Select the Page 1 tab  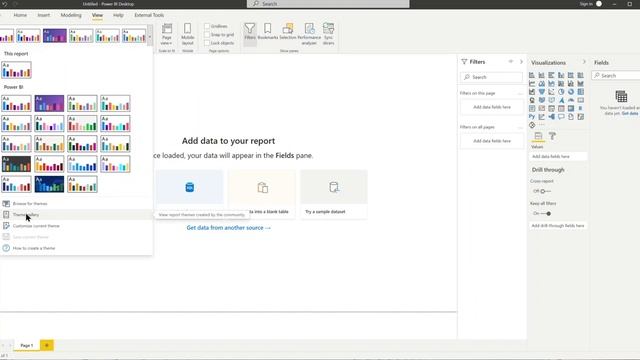click(27, 345)
